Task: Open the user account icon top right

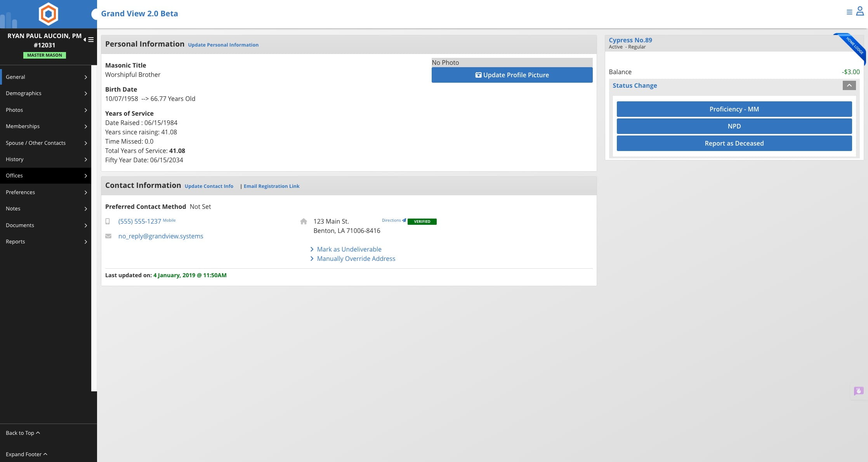Action: 860,12
